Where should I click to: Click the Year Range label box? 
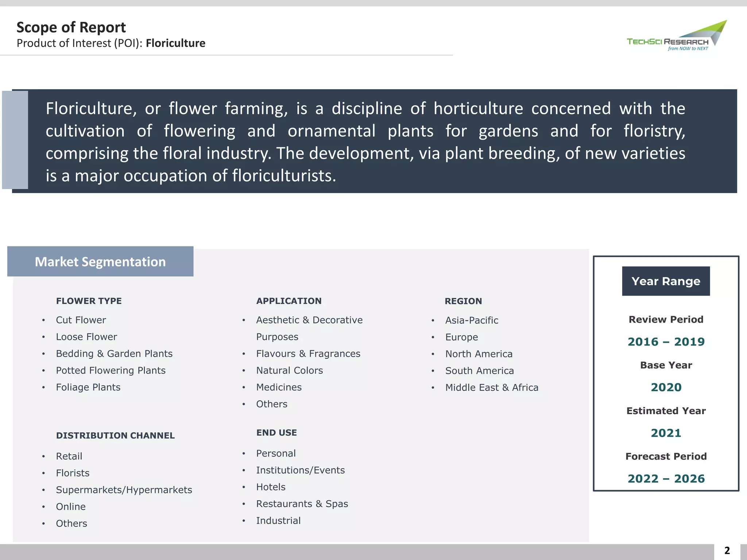(666, 281)
